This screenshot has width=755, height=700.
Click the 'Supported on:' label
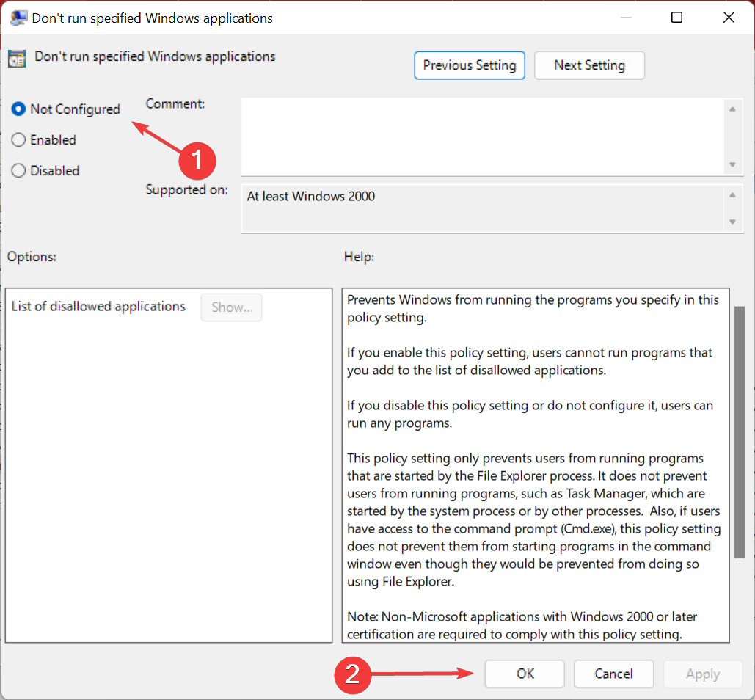(187, 190)
